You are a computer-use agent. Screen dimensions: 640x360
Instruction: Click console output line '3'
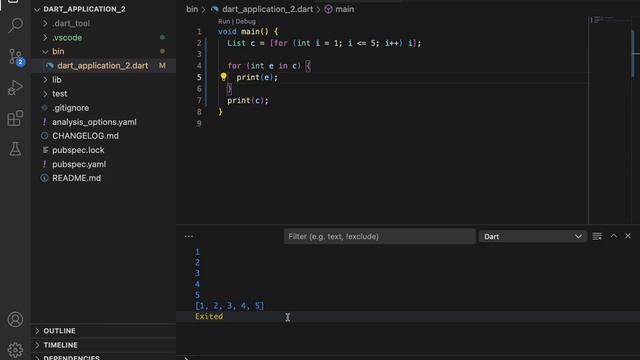click(x=197, y=273)
